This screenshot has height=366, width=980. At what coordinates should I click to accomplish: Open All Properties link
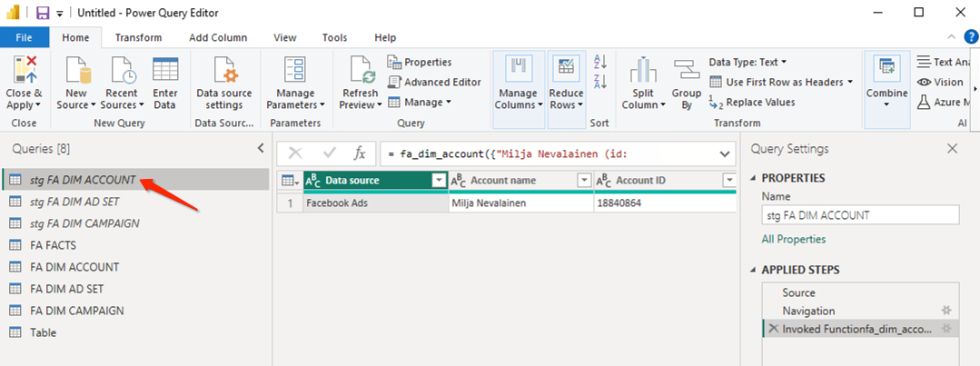point(793,239)
